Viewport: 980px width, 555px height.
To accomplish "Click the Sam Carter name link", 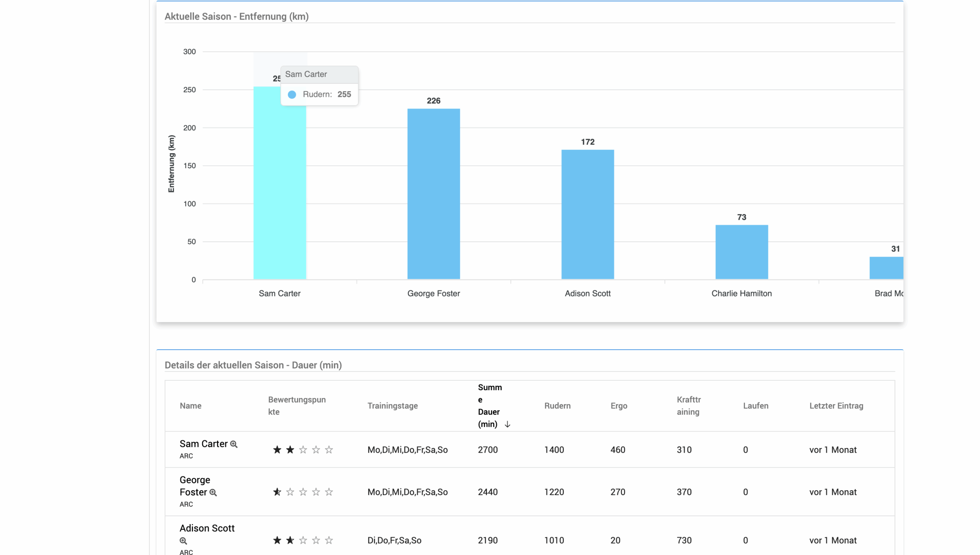I will [203, 444].
